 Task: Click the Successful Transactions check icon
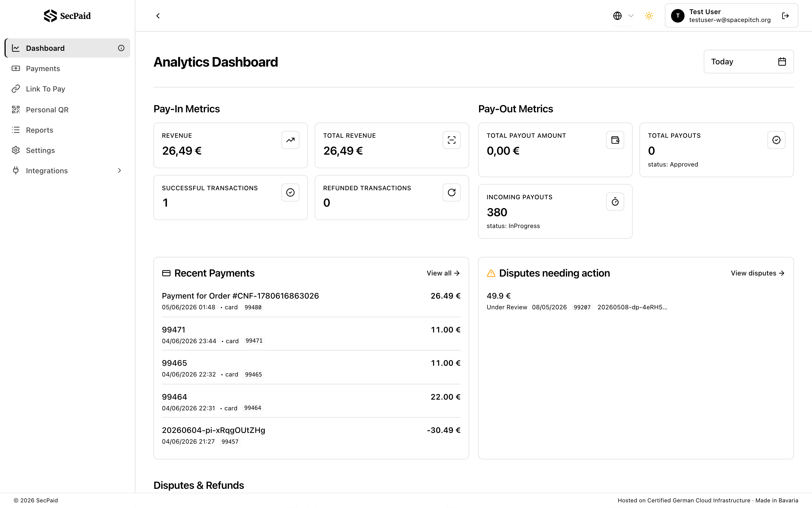coord(290,192)
